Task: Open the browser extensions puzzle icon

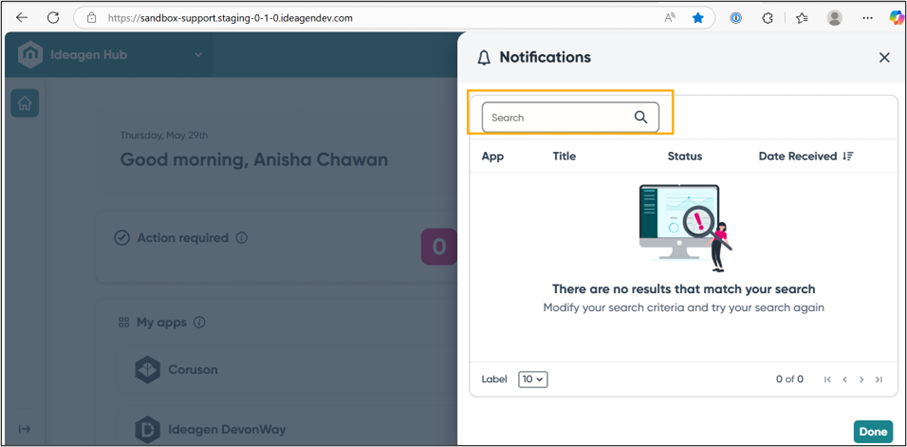Action: click(768, 18)
